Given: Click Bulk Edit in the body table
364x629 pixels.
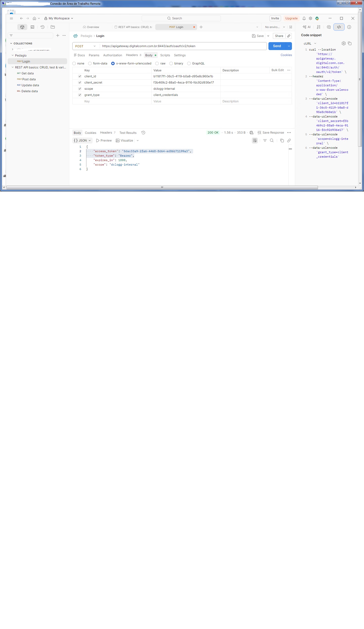Looking at the screenshot, I should [278, 70].
